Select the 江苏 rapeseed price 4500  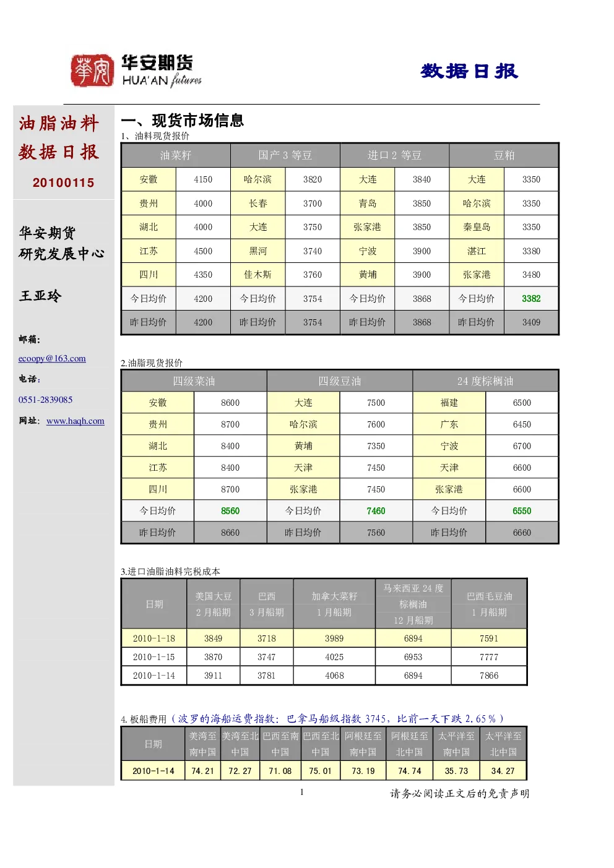[x=203, y=251]
